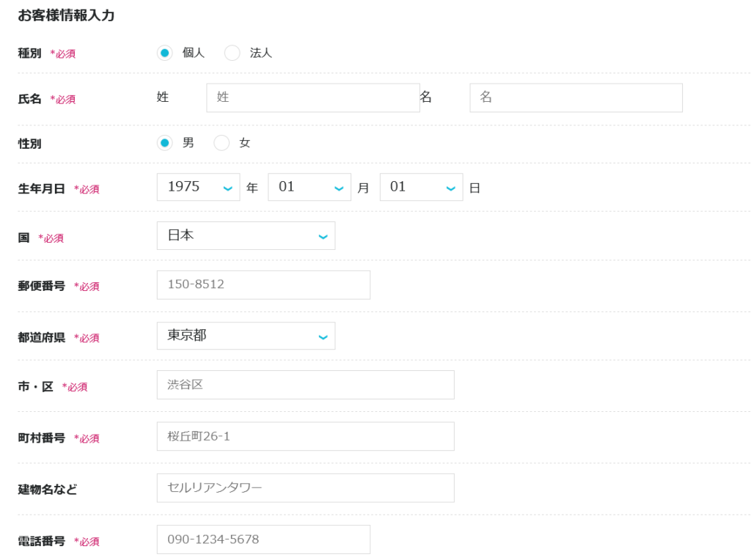Click the 市・区 field label
This screenshot has width=751, height=560.
(36, 387)
